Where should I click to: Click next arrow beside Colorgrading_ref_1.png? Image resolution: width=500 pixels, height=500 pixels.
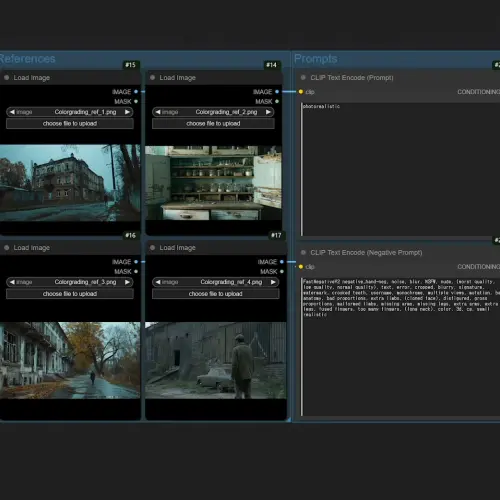tap(127, 112)
